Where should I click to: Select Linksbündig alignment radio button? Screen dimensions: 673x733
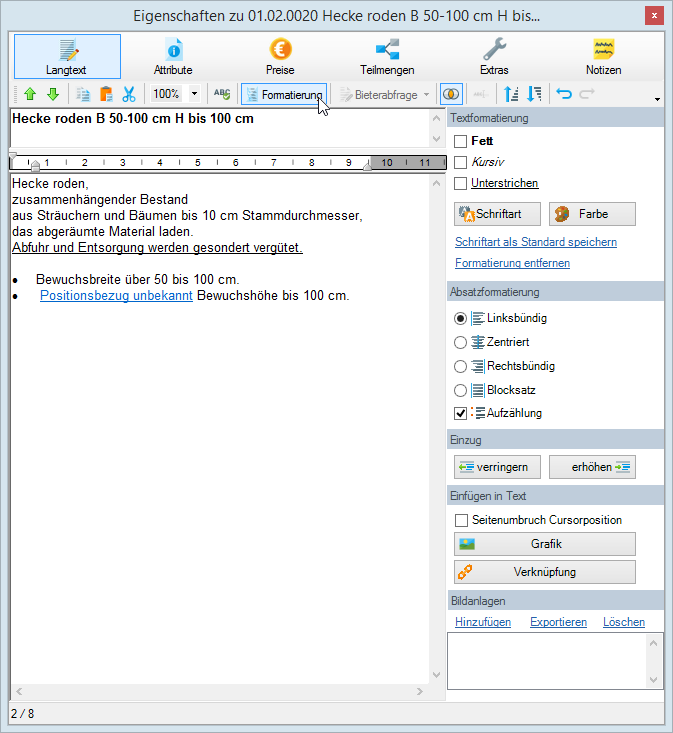pos(460,319)
